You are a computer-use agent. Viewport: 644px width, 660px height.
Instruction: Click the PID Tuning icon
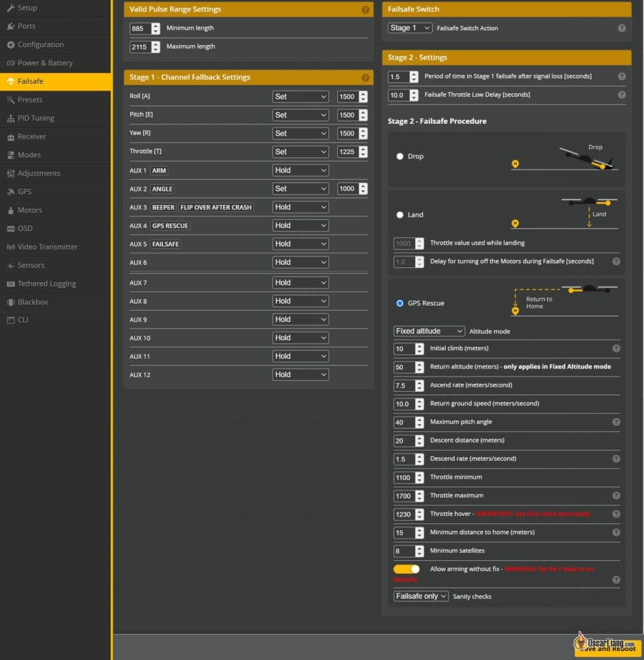tap(10, 119)
